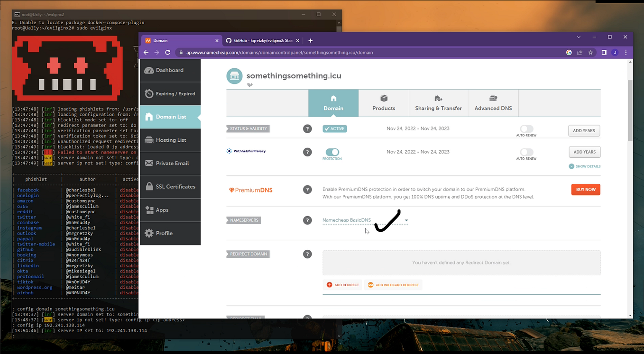Toggle WithheldforPrivacy protection switch

pyautogui.click(x=332, y=152)
